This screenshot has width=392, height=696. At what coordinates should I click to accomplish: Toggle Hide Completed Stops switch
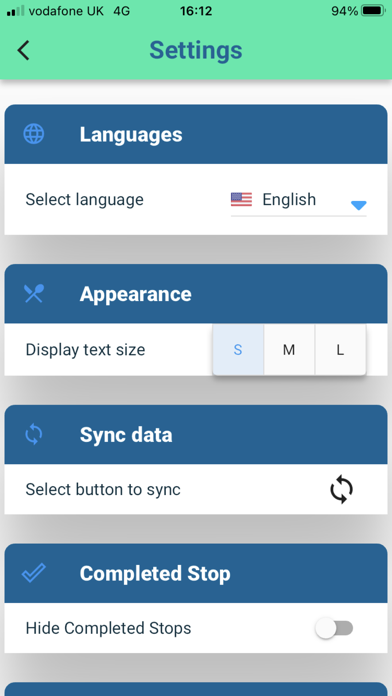click(335, 628)
